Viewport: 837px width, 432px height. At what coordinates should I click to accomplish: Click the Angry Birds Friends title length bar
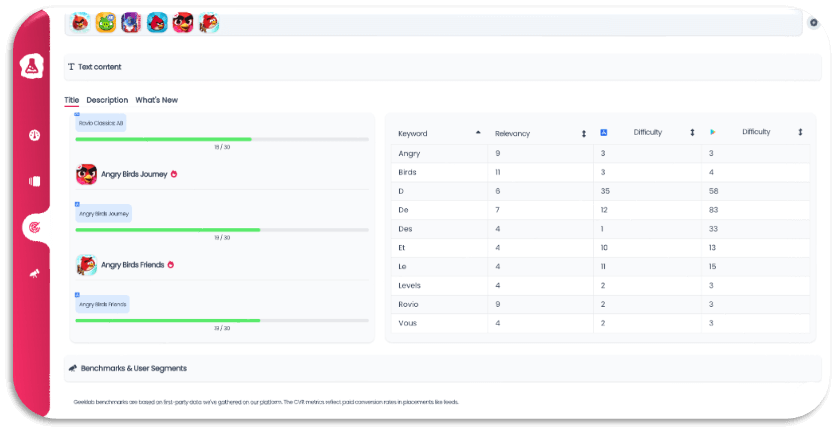[x=222, y=320]
